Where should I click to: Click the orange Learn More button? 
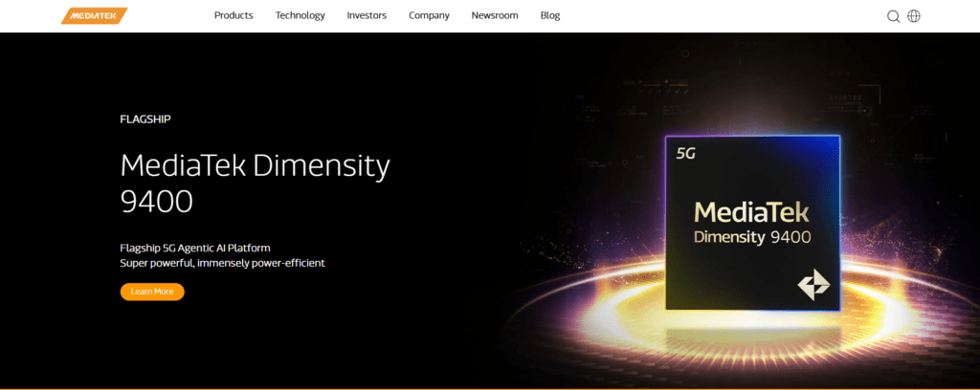click(x=152, y=292)
